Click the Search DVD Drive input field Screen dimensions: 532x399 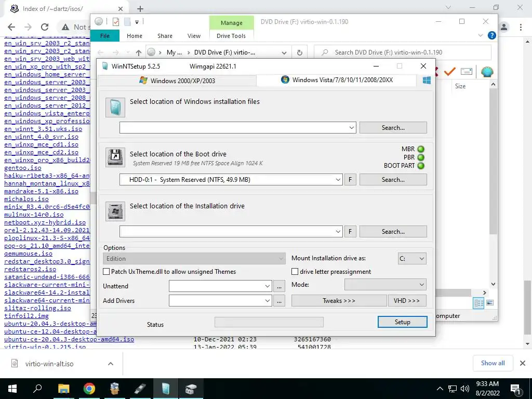(403, 52)
